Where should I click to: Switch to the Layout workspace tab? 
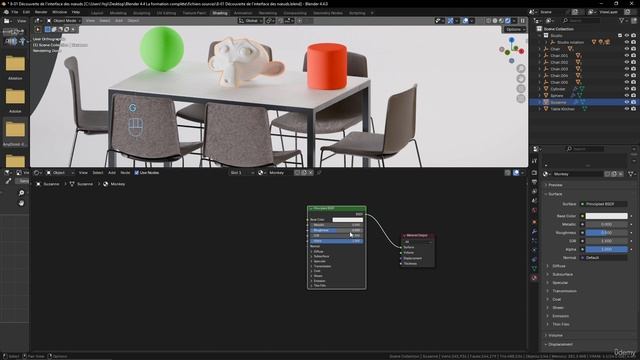tap(97, 13)
